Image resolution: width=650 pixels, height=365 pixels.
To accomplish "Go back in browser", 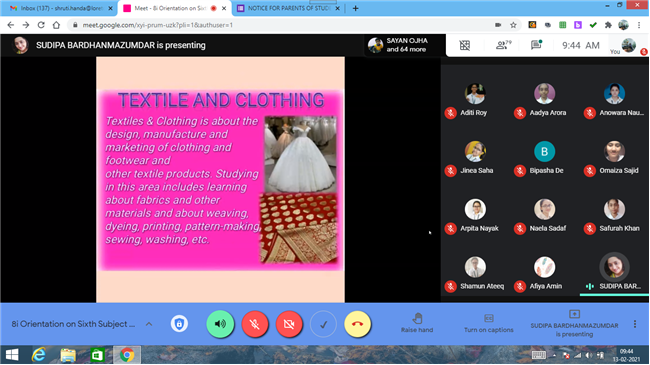I will point(10,25).
